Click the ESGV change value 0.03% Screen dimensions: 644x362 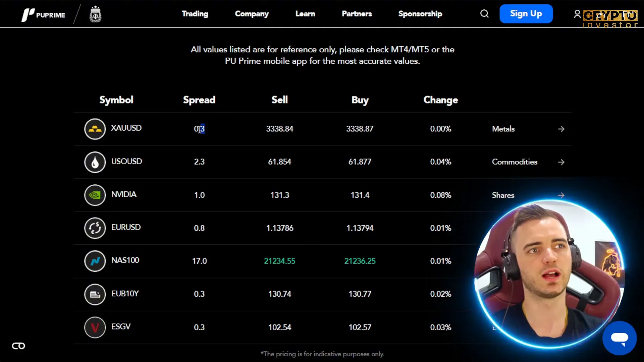point(441,327)
